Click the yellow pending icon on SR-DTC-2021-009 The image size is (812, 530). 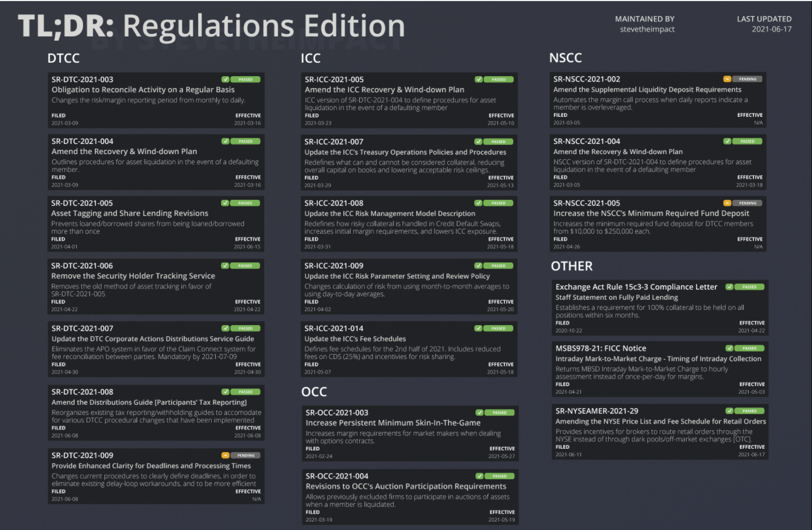pyautogui.click(x=225, y=455)
